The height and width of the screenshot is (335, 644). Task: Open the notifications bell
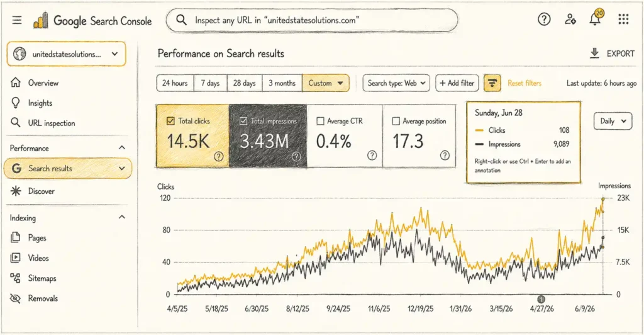596,18
